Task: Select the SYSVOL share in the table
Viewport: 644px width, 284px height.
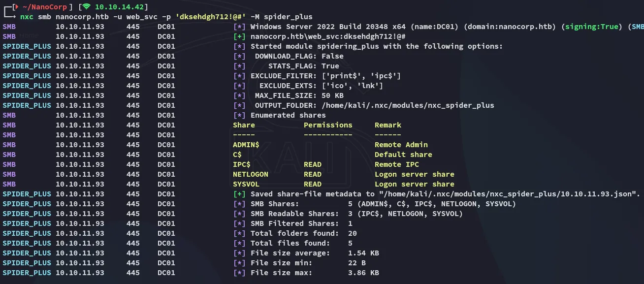Action: (x=246, y=184)
